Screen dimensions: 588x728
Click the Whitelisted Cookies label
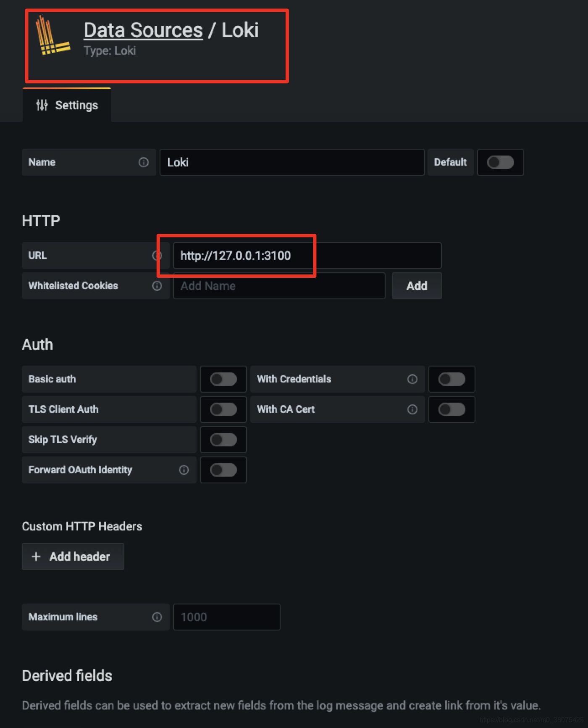pos(73,286)
